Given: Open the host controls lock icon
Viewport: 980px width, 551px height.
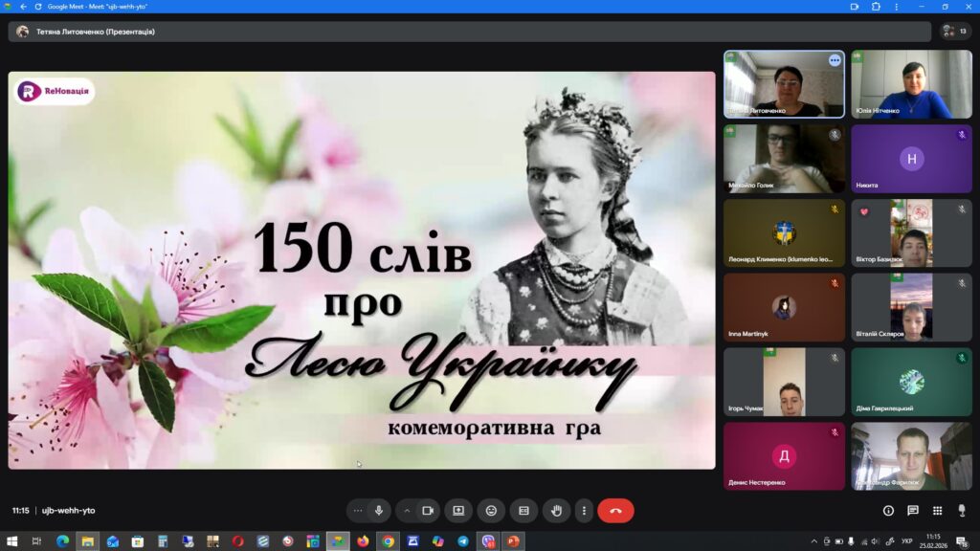Looking at the screenshot, I should coord(961,511).
